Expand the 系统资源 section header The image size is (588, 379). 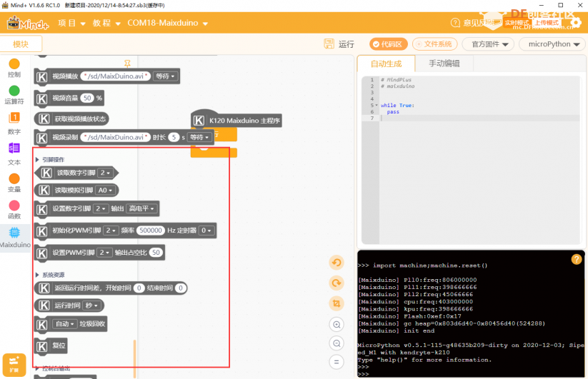coord(50,275)
